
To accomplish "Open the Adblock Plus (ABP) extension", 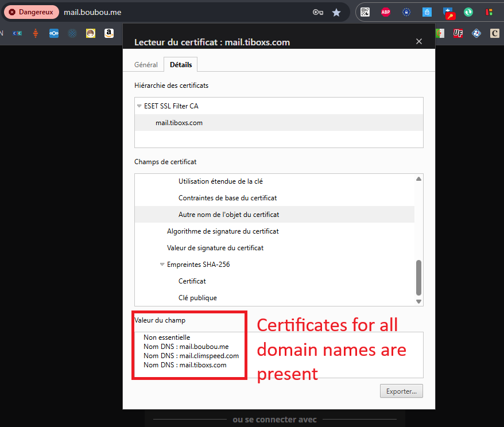I will click(385, 12).
